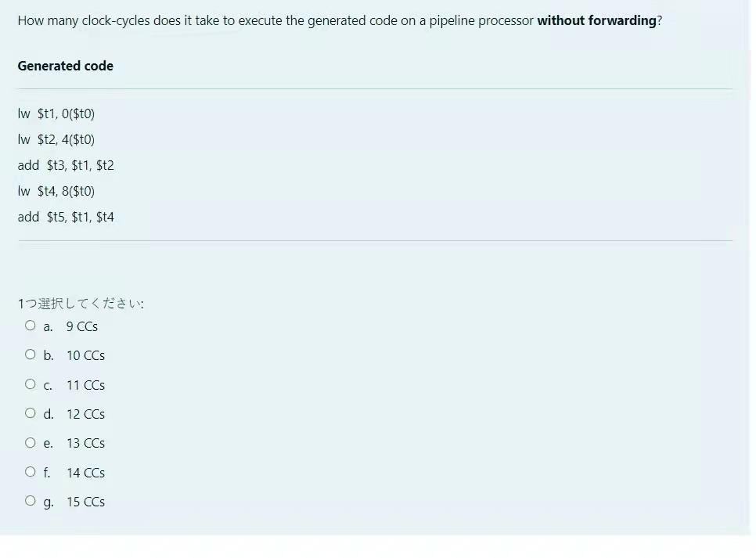This screenshot has width=756, height=558.
Task: Select the radio button for option d. 12 CCs
Action: click(x=30, y=412)
